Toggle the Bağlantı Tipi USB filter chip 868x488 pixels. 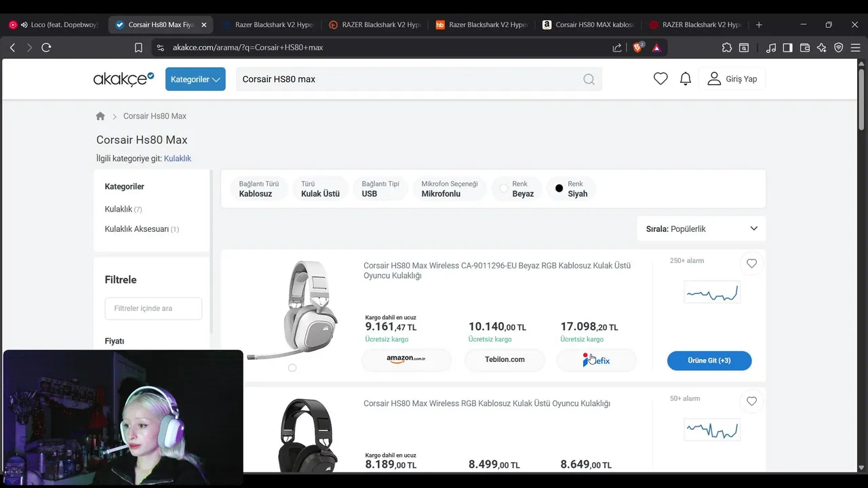pyautogui.click(x=380, y=188)
